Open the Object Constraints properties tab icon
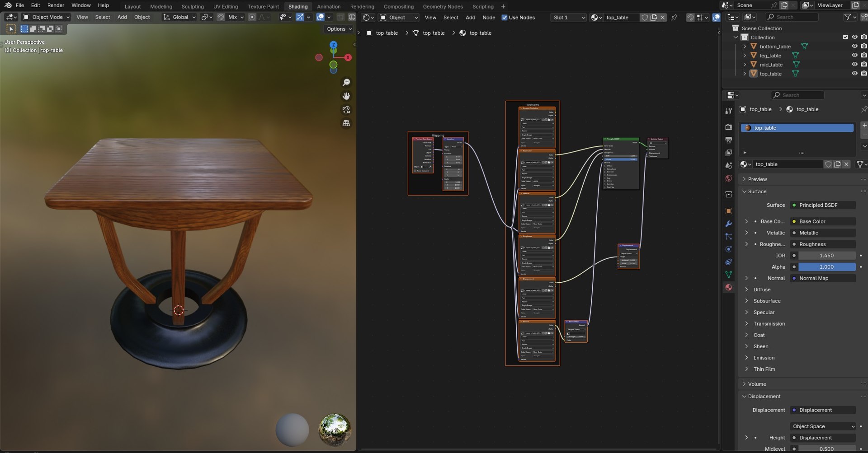Image resolution: width=868 pixels, height=453 pixels. click(x=728, y=262)
